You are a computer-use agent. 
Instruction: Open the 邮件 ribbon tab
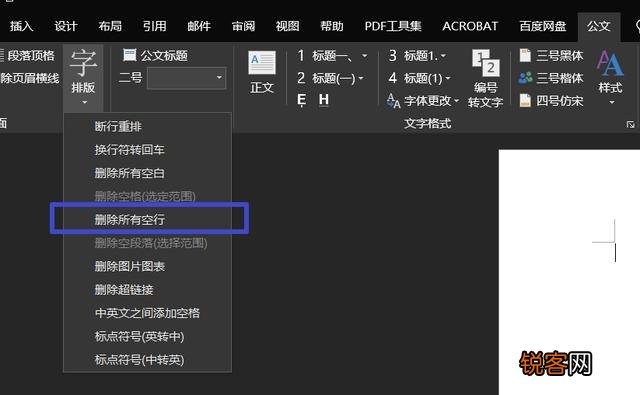199,26
